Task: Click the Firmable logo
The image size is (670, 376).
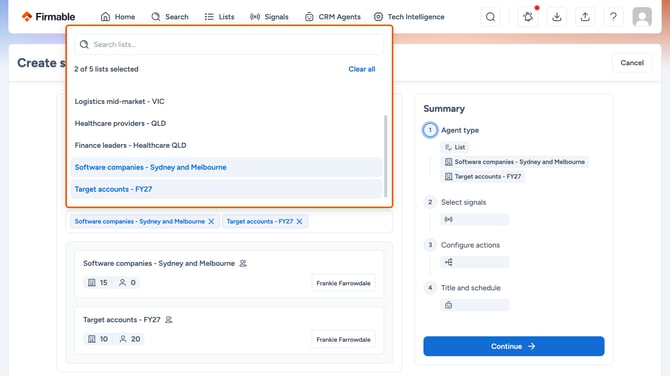Action: 48,17
